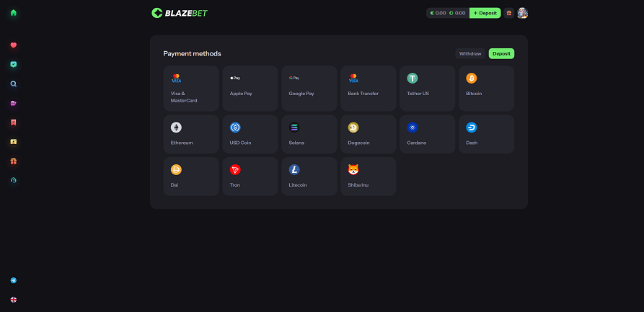Click the purple sidebar icon

(14, 103)
